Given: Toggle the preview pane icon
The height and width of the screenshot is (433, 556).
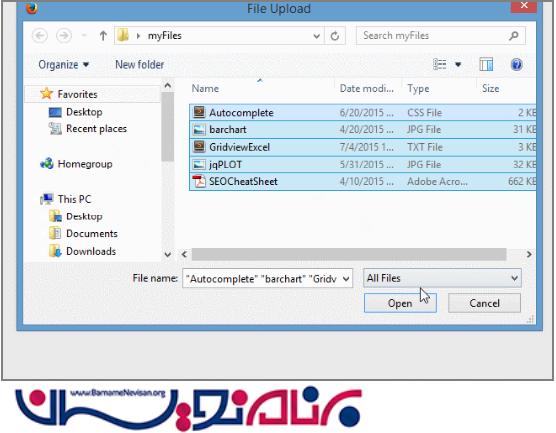Looking at the screenshot, I should pyautogui.click(x=486, y=65).
